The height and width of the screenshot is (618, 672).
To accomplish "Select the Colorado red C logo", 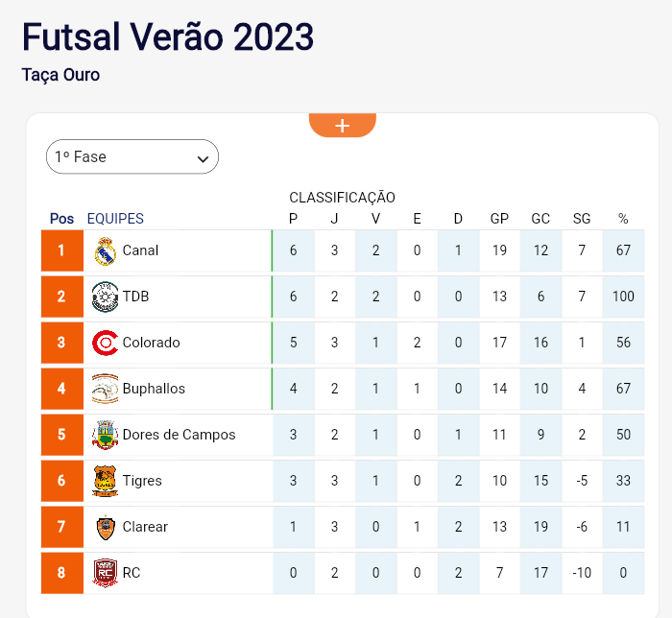I will tap(105, 343).
